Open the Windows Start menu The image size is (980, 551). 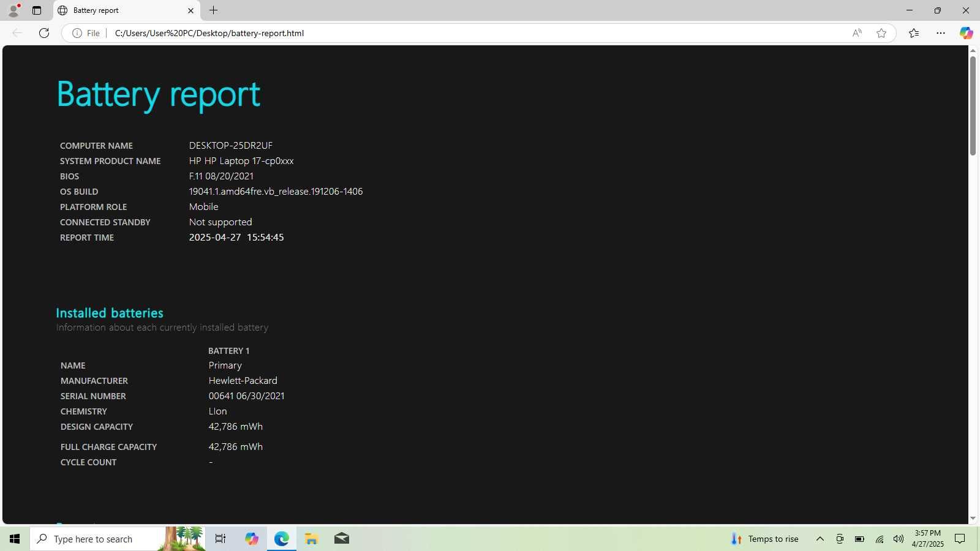pos(15,539)
